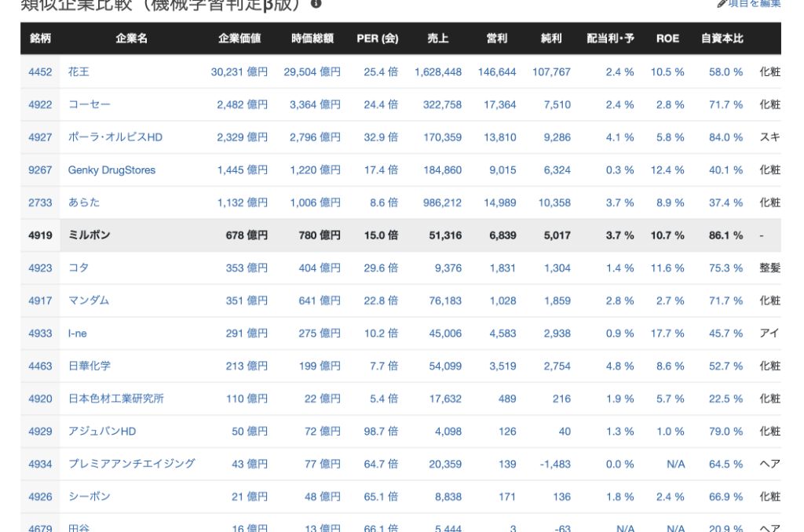
Task: Sort by ROE column header
Action: pyautogui.click(x=667, y=38)
